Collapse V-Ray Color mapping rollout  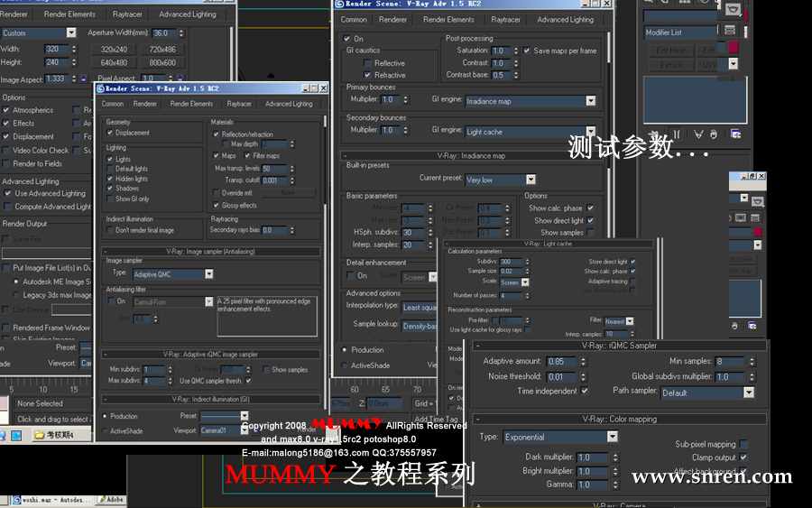coord(619,420)
